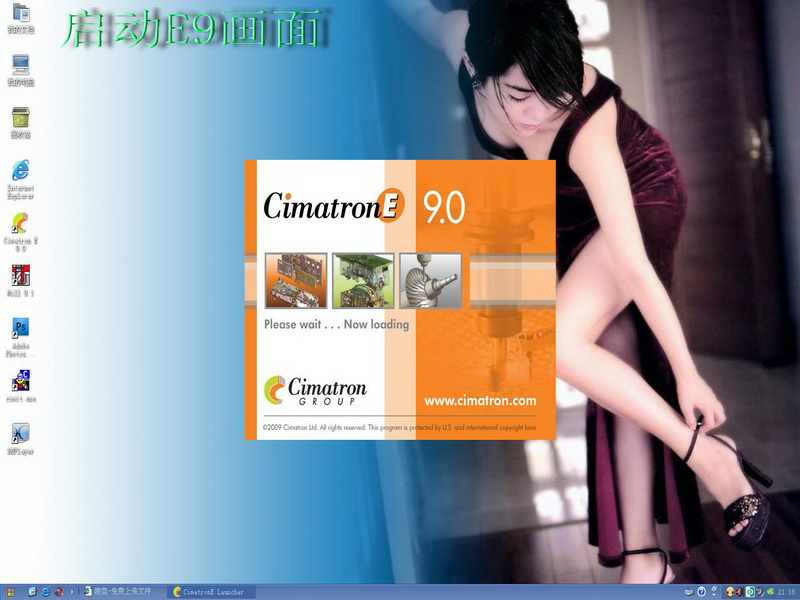Click the volume speaker tray icon
This screenshot has width=800, height=600.
[x=740, y=592]
